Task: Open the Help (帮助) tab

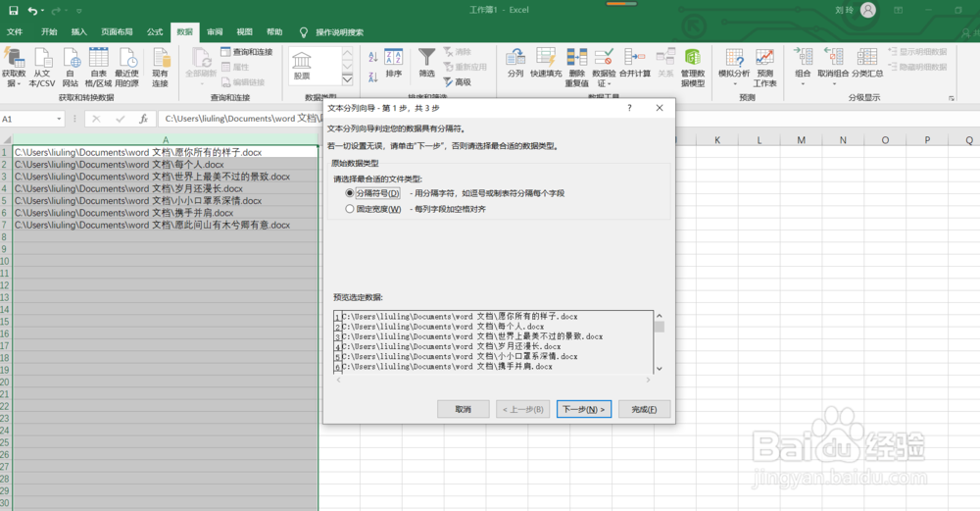Action: 274,32
